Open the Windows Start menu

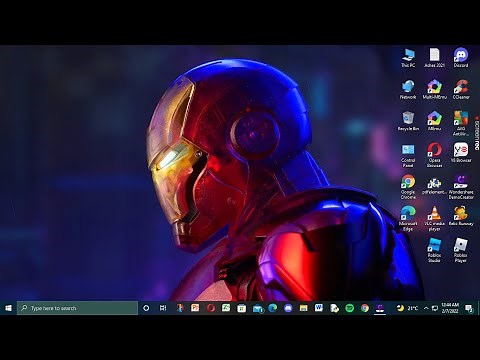(8, 308)
